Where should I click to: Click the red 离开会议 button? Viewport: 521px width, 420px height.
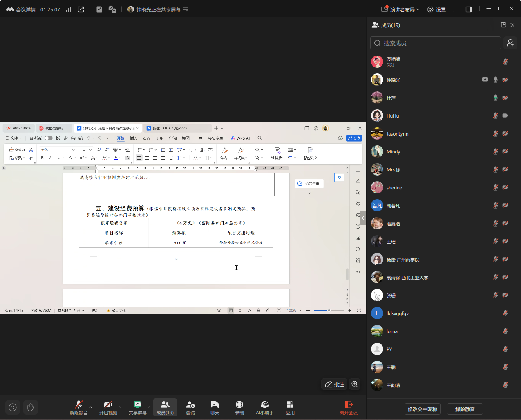(x=349, y=407)
